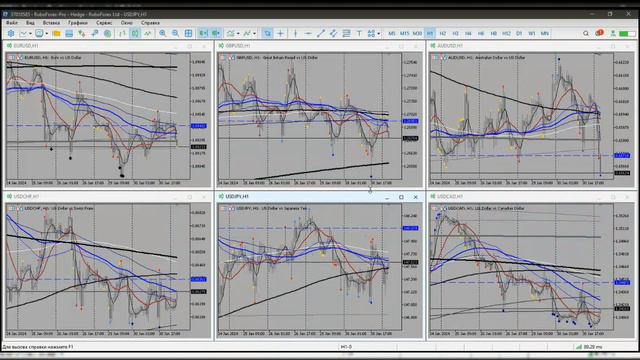Select the M30 timeframe button

tap(417, 33)
